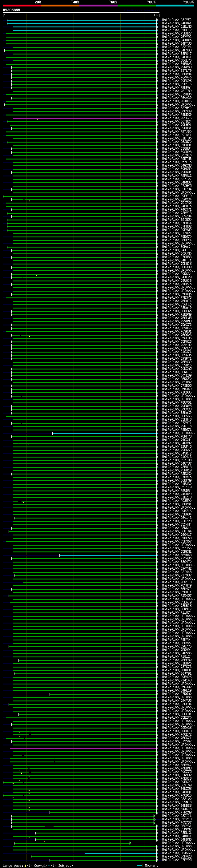Click the orange ~40% identity legend segment
This screenshot has height=868, width=197.
coord(60,6)
